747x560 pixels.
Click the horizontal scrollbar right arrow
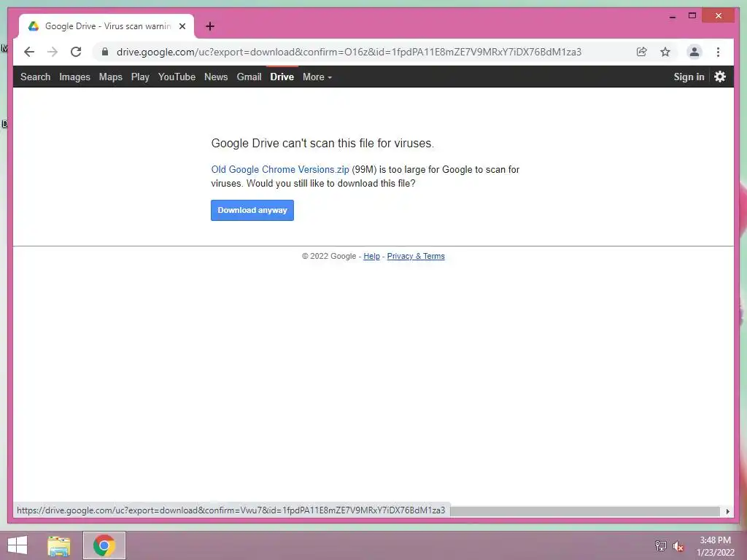coord(727,511)
